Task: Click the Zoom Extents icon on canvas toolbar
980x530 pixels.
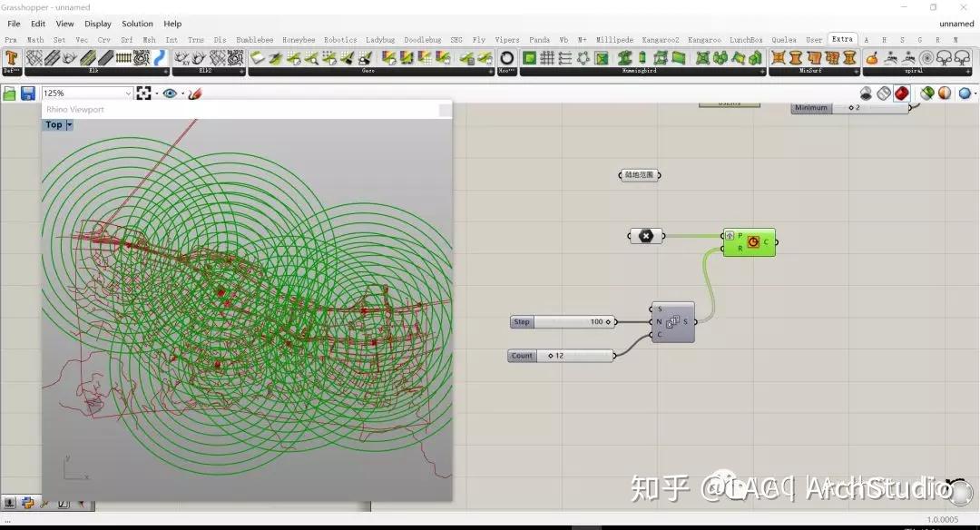Action: pos(145,93)
